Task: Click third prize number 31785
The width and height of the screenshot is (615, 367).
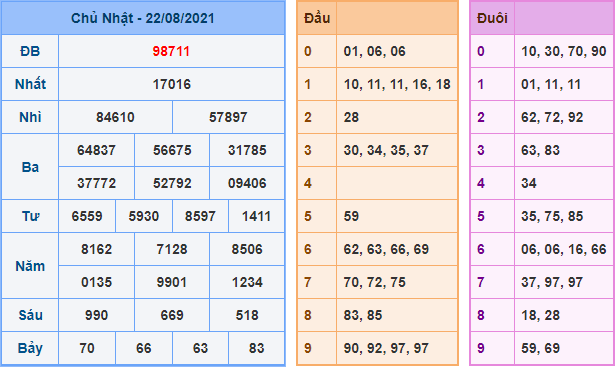Action: click(247, 150)
